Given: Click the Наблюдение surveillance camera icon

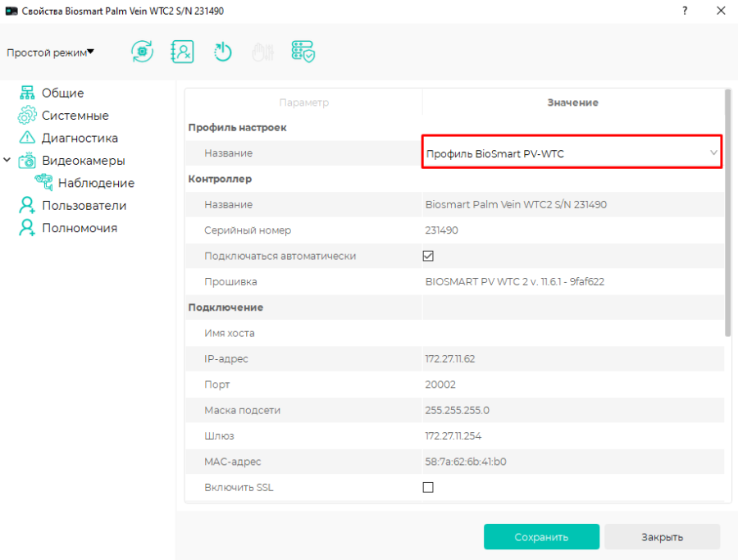Looking at the screenshot, I should (x=43, y=183).
